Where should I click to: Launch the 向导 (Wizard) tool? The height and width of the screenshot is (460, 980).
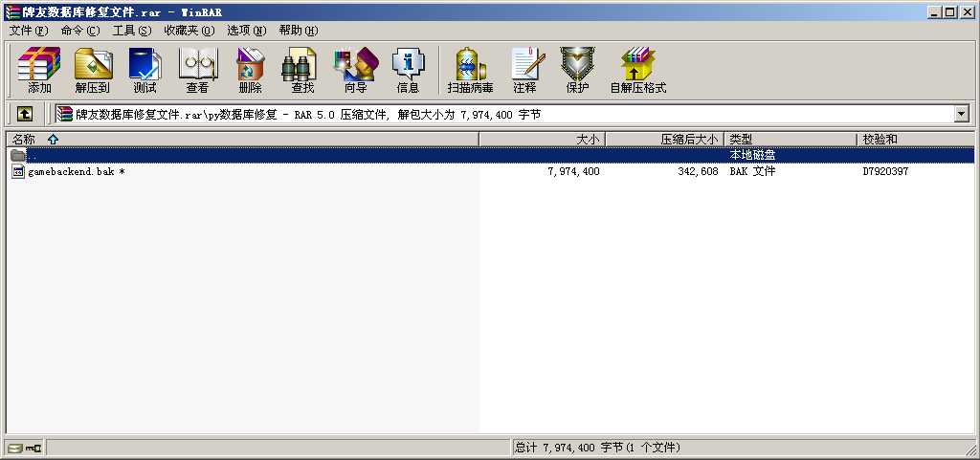pos(356,70)
